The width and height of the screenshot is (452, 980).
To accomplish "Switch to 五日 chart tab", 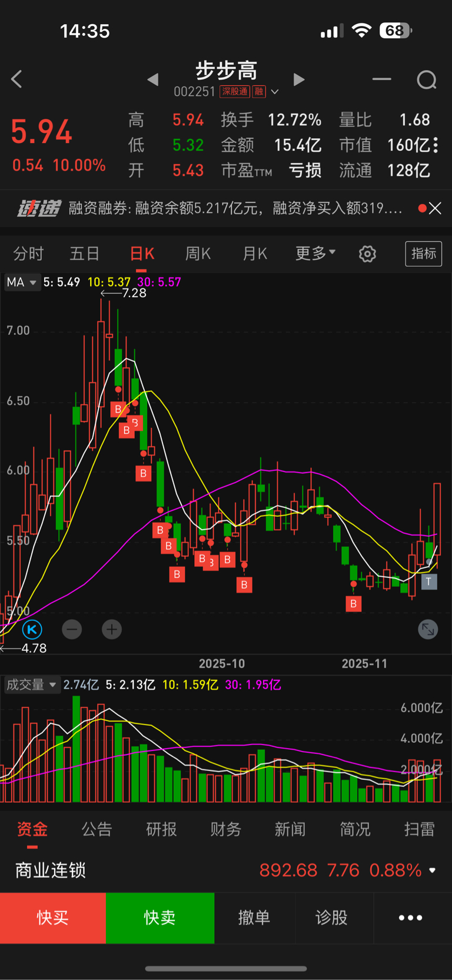I will tap(85, 254).
